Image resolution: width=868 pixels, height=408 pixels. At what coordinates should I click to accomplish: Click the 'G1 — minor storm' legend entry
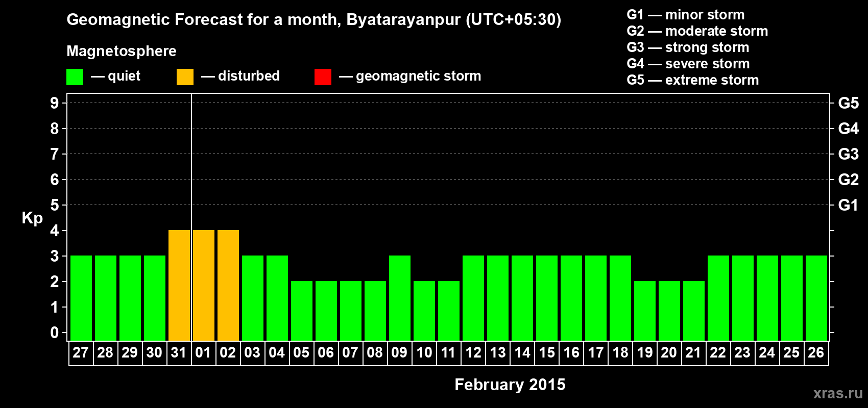pos(686,15)
